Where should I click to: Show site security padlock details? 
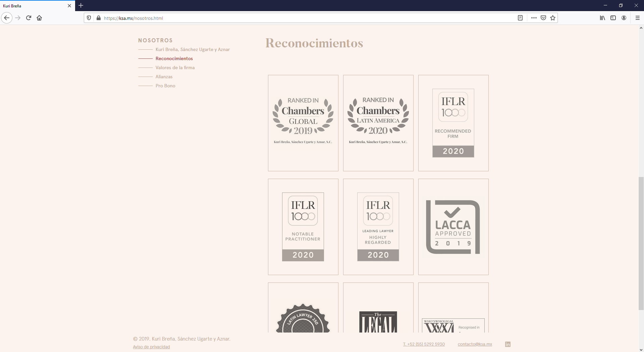pyautogui.click(x=98, y=18)
